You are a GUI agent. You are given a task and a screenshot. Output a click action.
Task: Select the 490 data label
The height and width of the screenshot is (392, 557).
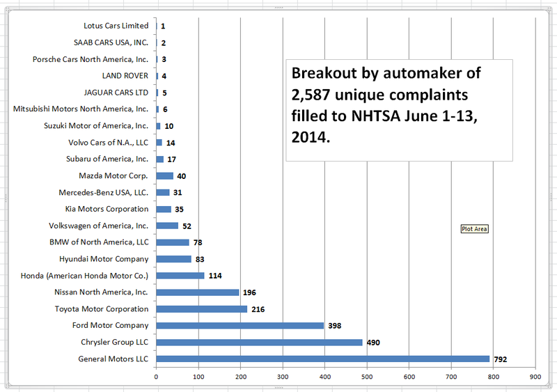click(x=373, y=343)
